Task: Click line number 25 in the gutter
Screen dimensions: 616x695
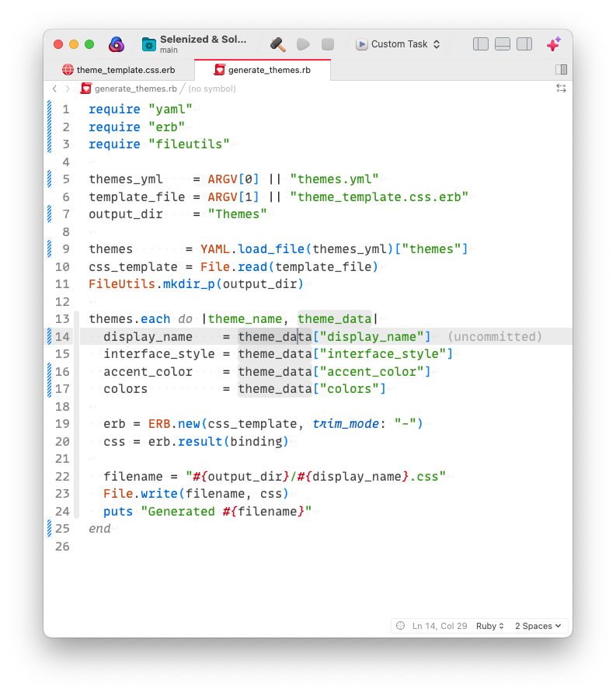Action: pos(62,529)
